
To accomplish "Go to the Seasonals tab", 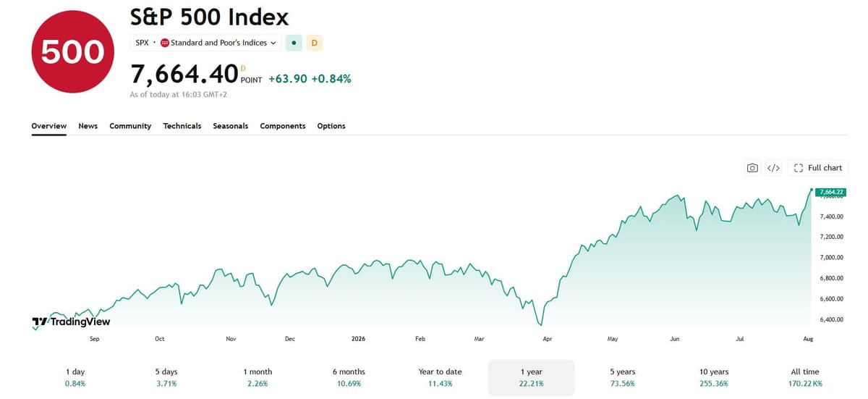I will click(231, 126).
